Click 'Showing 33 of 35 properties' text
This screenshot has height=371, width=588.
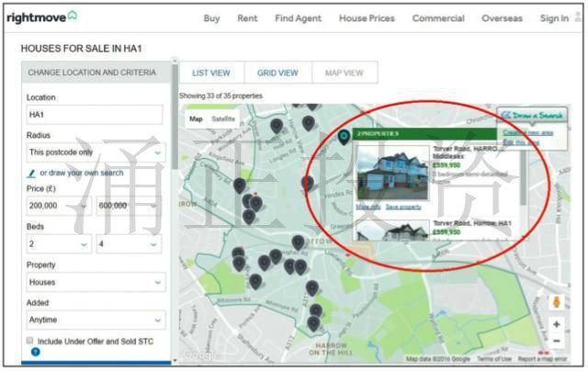[220, 96]
